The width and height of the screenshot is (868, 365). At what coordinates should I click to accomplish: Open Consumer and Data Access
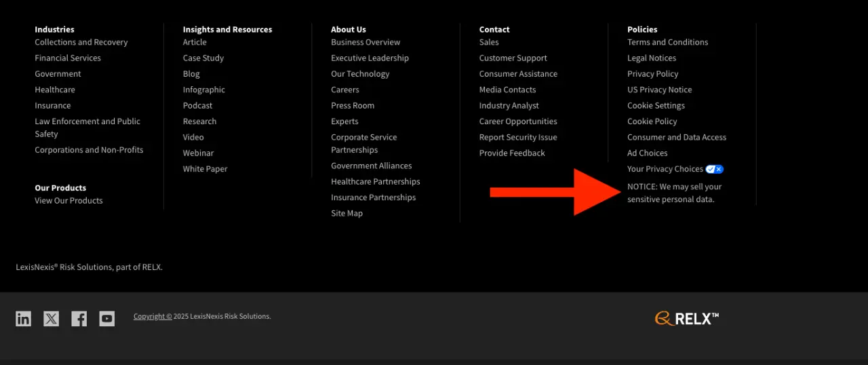click(677, 137)
